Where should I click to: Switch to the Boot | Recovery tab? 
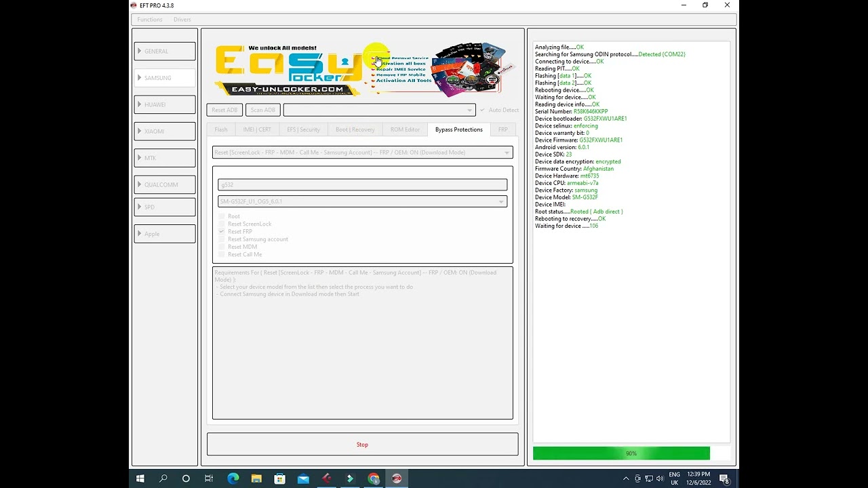[x=355, y=129]
